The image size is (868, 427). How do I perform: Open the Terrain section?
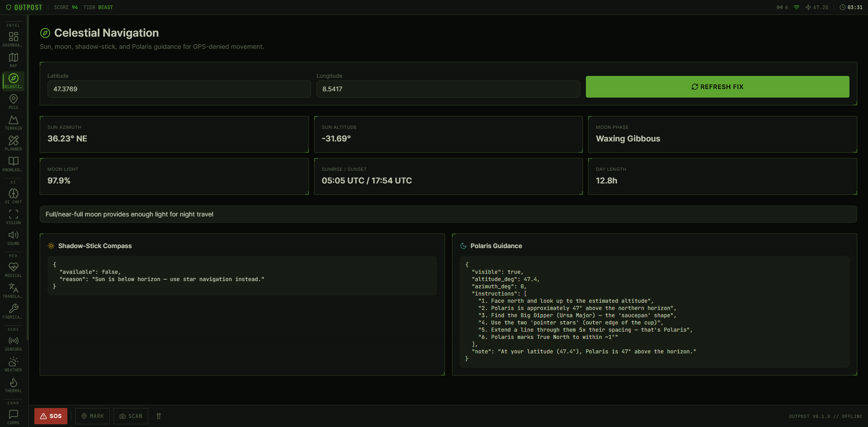14,122
